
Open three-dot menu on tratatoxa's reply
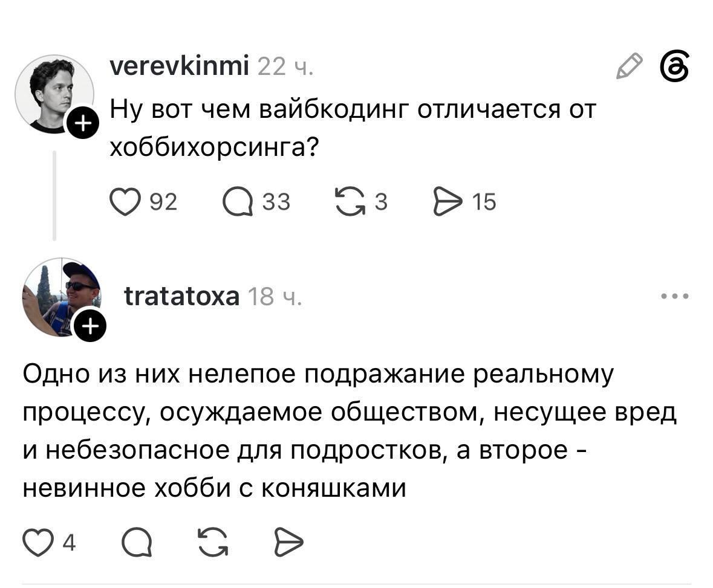coord(676,296)
